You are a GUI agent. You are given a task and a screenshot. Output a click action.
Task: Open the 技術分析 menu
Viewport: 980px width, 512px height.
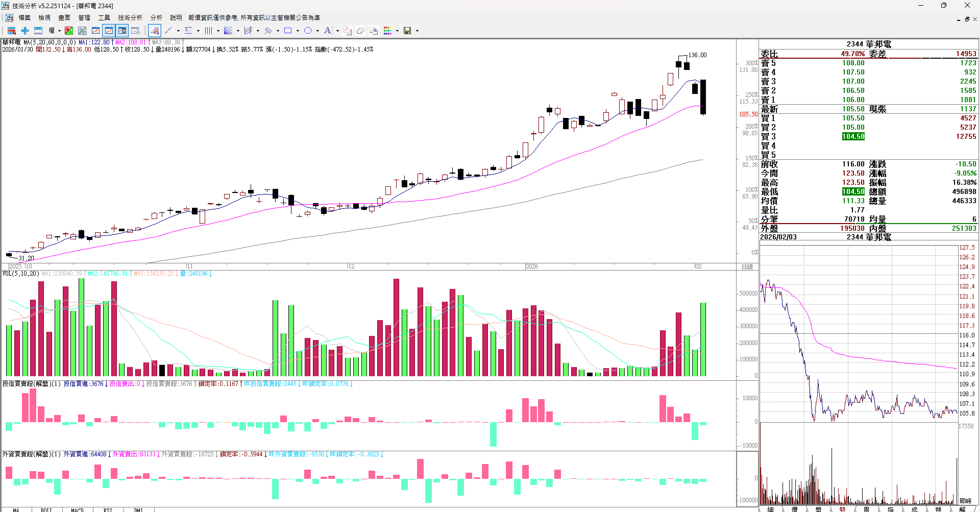pos(130,17)
